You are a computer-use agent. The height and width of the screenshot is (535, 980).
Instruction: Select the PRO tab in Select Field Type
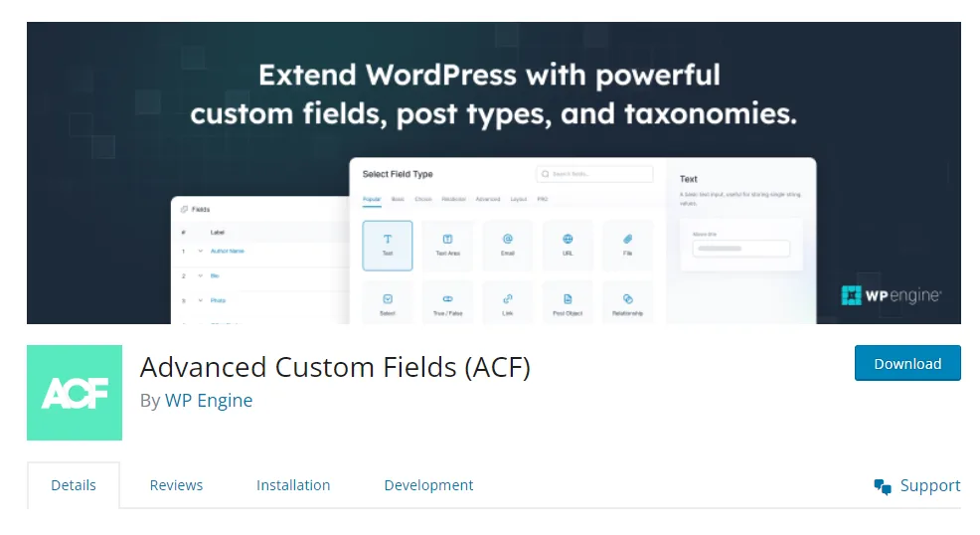point(543,199)
